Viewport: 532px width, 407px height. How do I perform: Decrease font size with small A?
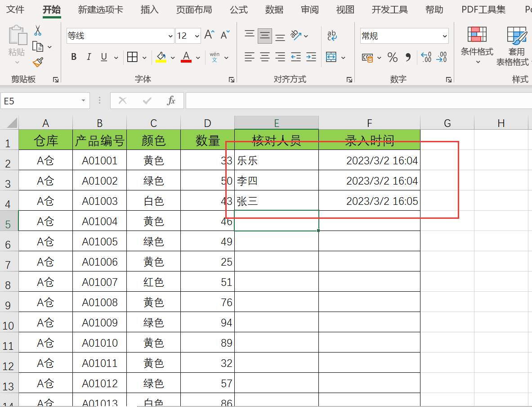click(x=225, y=35)
